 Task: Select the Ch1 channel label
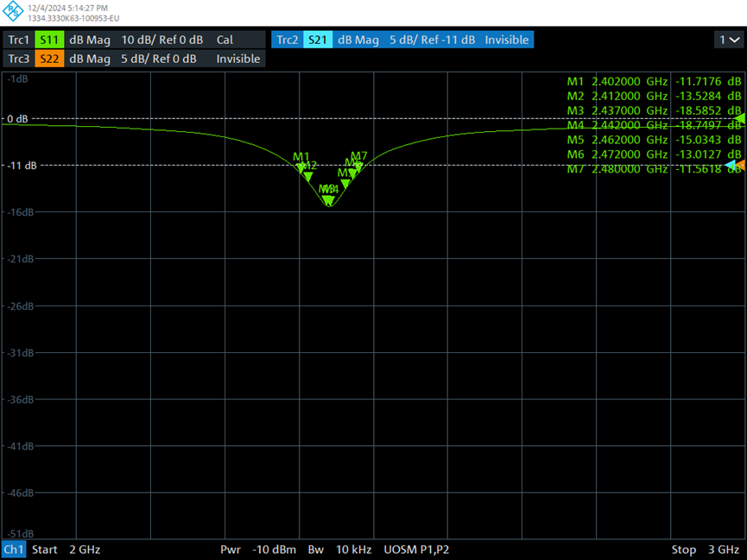[x=14, y=550]
